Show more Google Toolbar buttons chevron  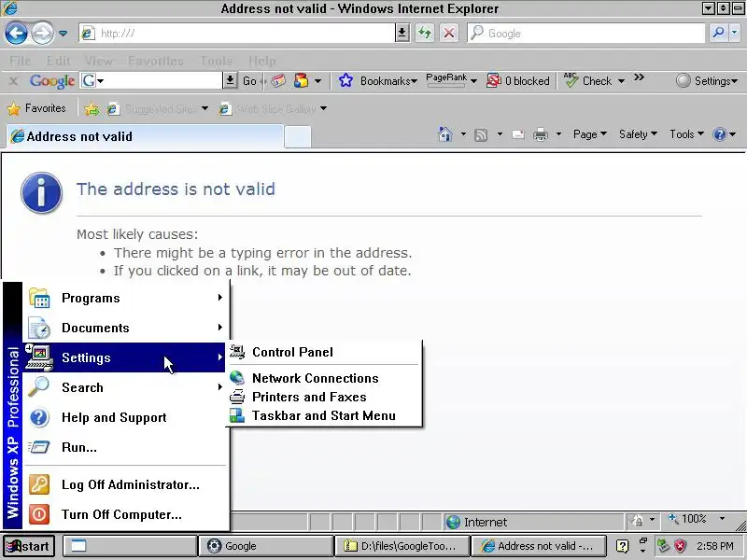click(639, 77)
